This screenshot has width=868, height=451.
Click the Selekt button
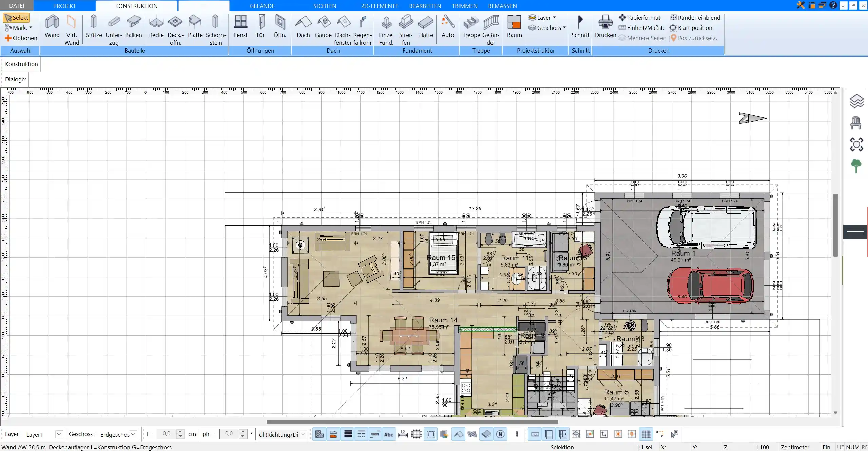[x=17, y=18]
